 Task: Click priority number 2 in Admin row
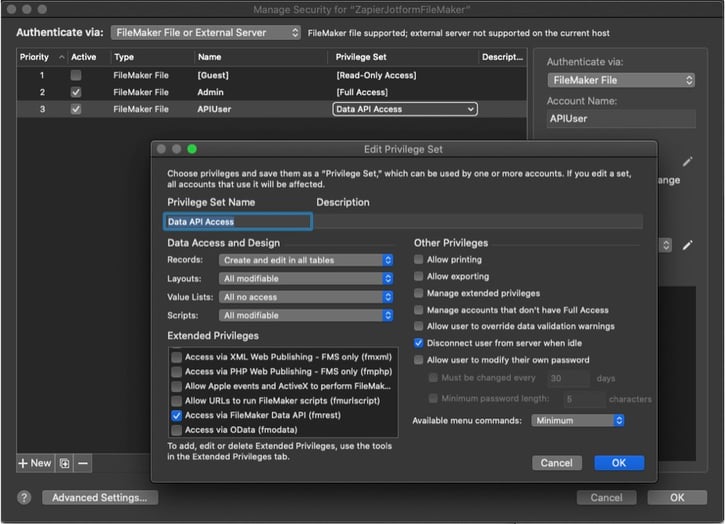[x=42, y=92]
